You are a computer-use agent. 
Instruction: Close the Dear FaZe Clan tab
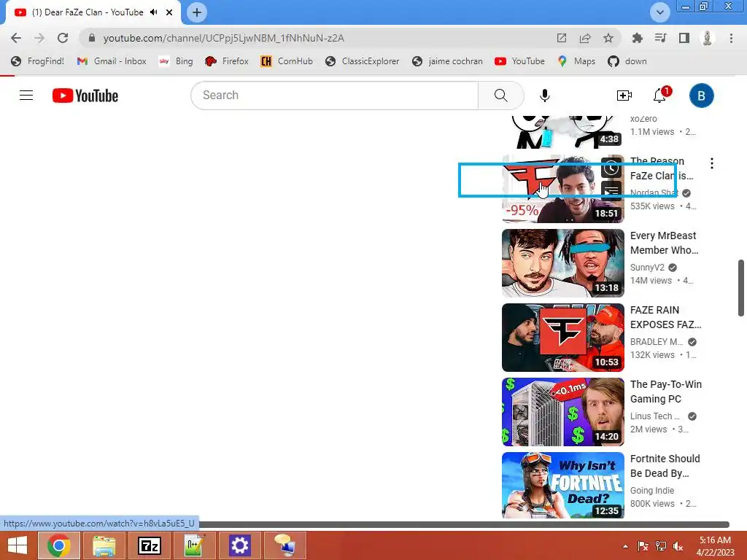[x=169, y=12]
